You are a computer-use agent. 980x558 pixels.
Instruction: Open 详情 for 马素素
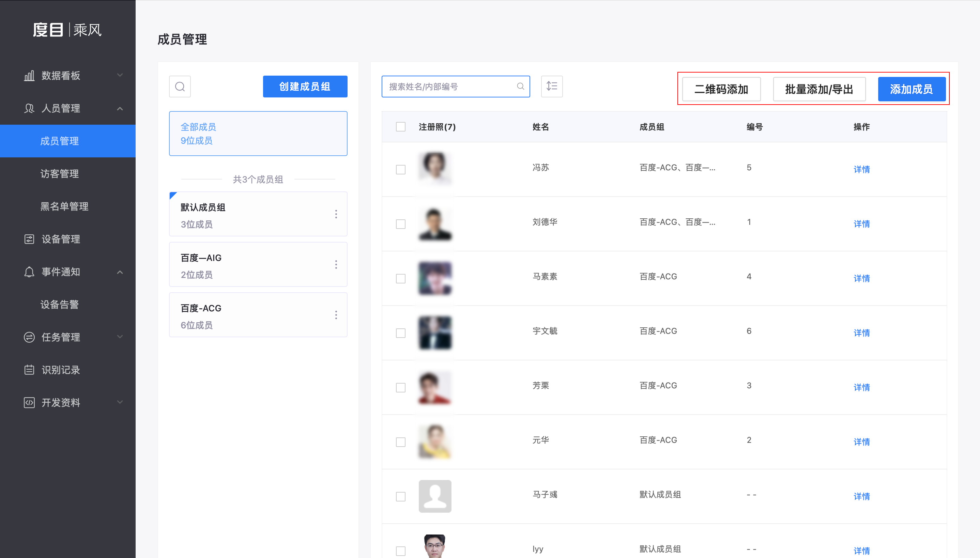tap(861, 279)
